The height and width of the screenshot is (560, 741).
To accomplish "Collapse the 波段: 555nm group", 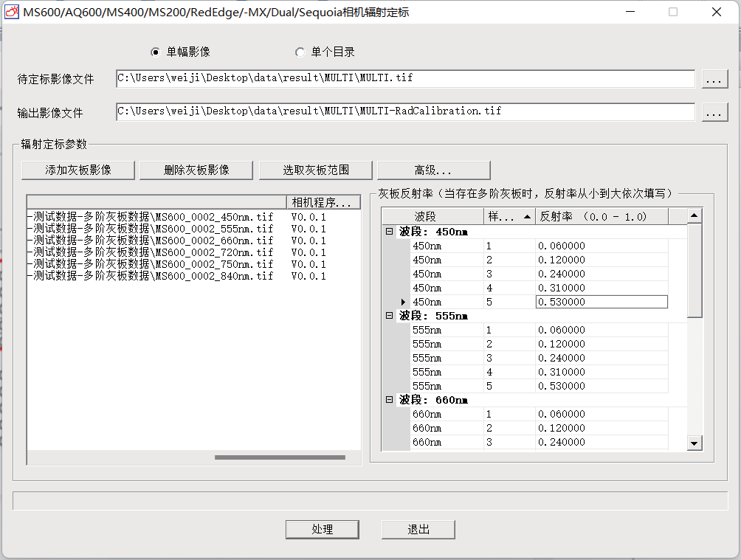I will point(390,316).
